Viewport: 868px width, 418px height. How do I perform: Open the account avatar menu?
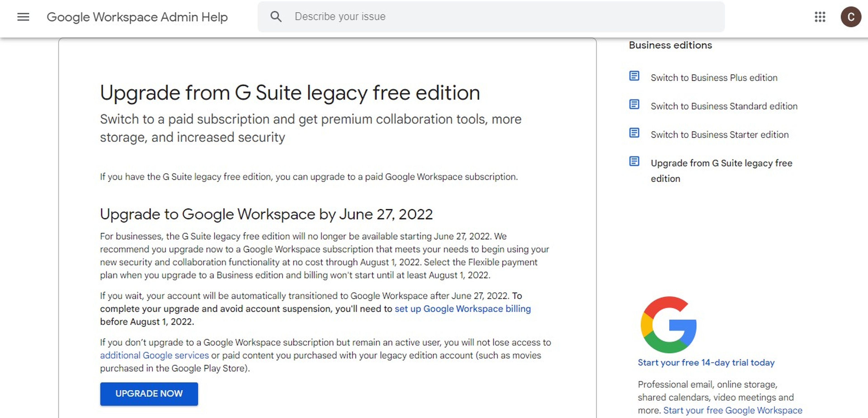click(x=850, y=17)
